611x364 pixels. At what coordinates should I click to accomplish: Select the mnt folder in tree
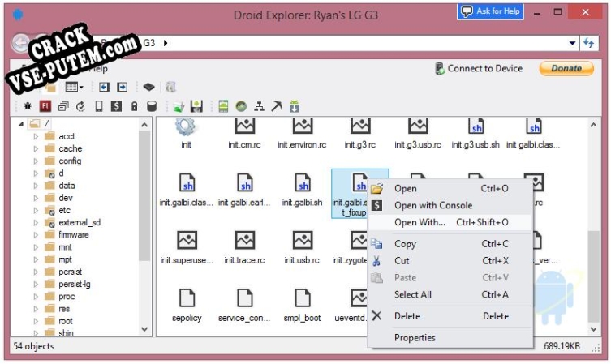pos(65,247)
